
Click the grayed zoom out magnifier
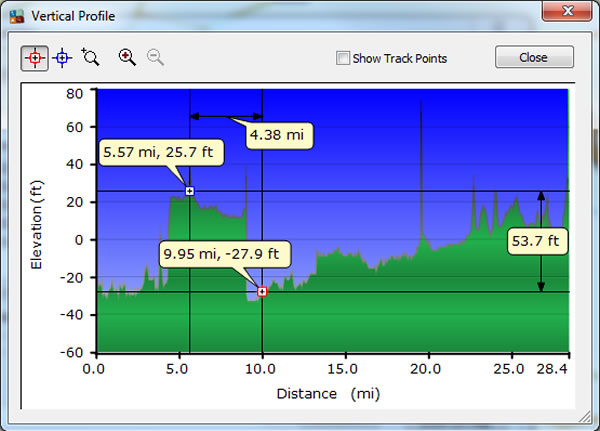(155, 57)
